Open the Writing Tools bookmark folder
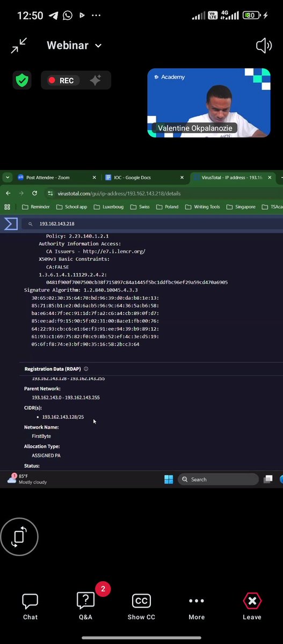This screenshot has height=644, width=283. click(203, 207)
